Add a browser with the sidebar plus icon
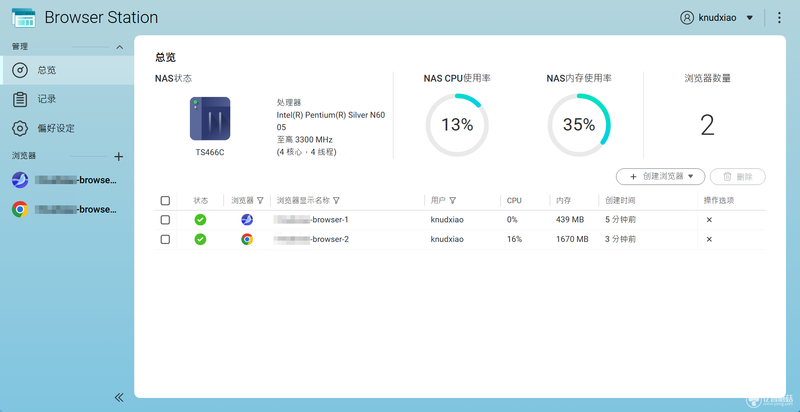This screenshot has height=412, width=800. point(118,157)
